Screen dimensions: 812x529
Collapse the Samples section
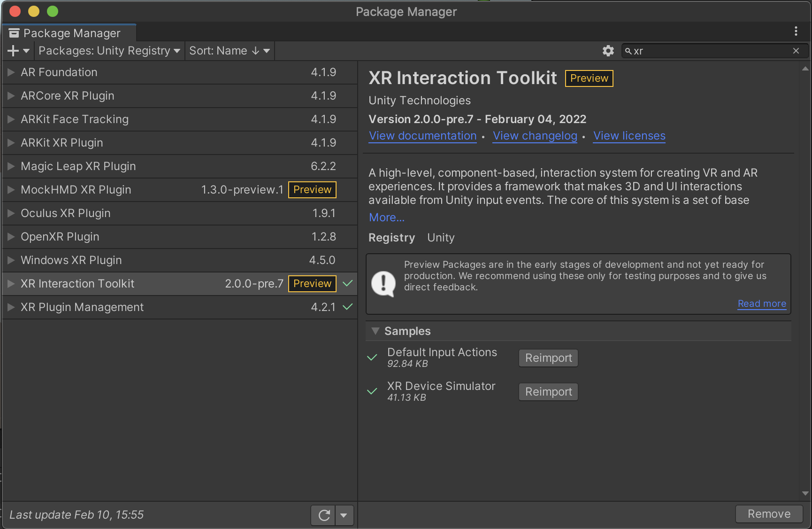(x=375, y=331)
